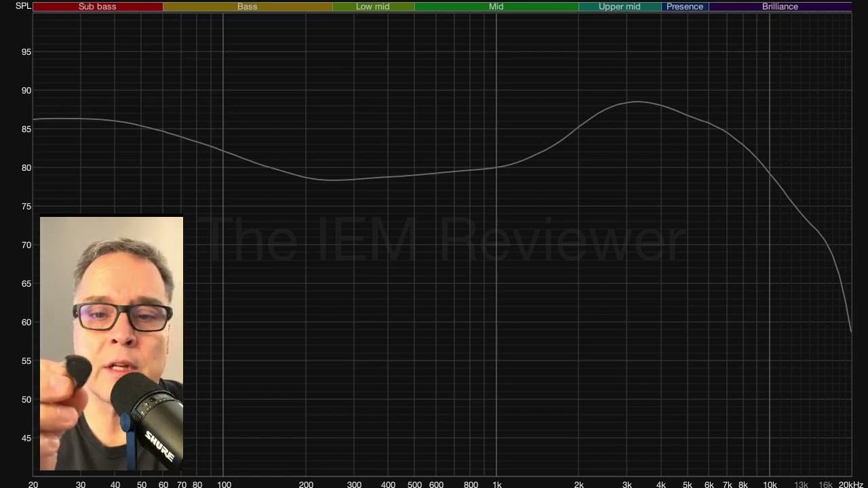
Task: Click the 5k frequency label
Action: pos(688,484)
